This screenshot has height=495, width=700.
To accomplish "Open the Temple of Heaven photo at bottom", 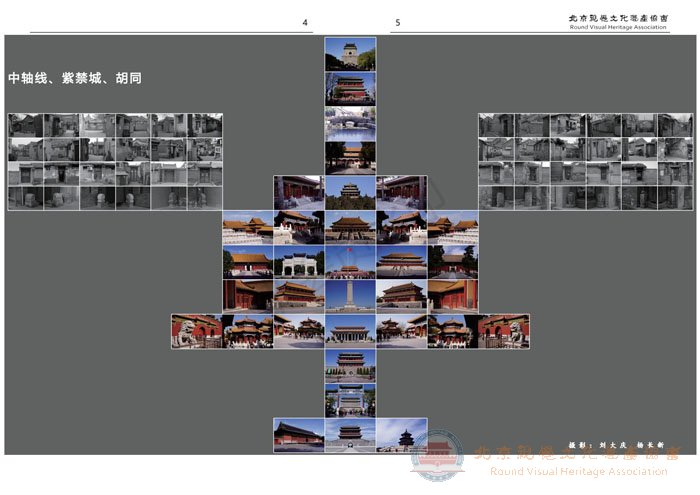I will coord(401,434).
